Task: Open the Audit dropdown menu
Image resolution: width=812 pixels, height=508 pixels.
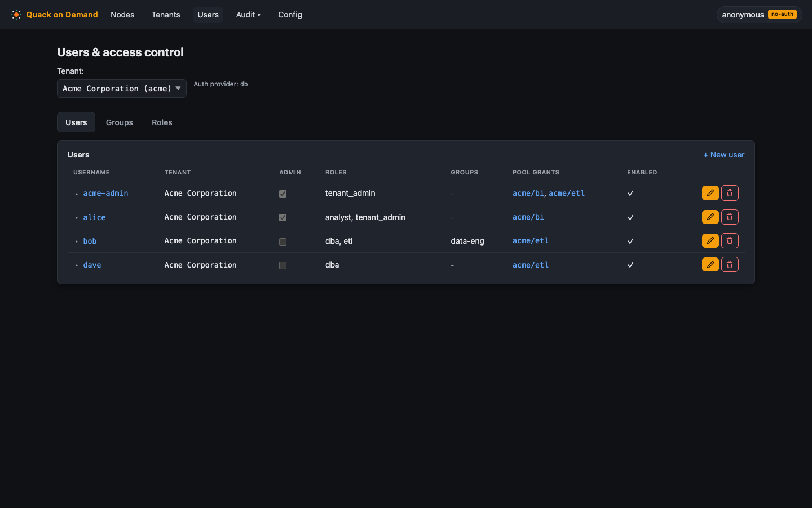Action: [x=248, y=15]
